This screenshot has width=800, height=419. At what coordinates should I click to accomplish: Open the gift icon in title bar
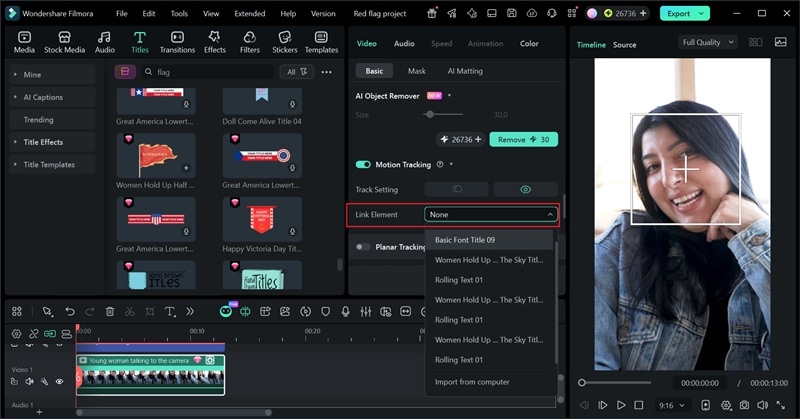432,13
